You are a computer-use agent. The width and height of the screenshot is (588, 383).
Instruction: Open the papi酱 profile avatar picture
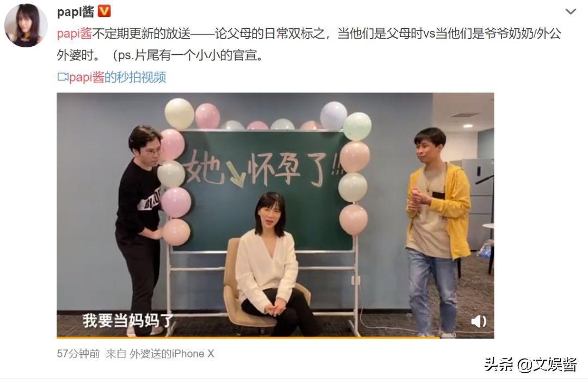(x=26, y=26)
